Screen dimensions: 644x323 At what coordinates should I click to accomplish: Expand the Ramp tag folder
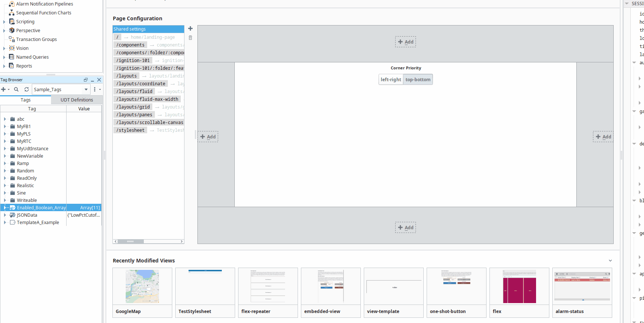pos(5,164)
